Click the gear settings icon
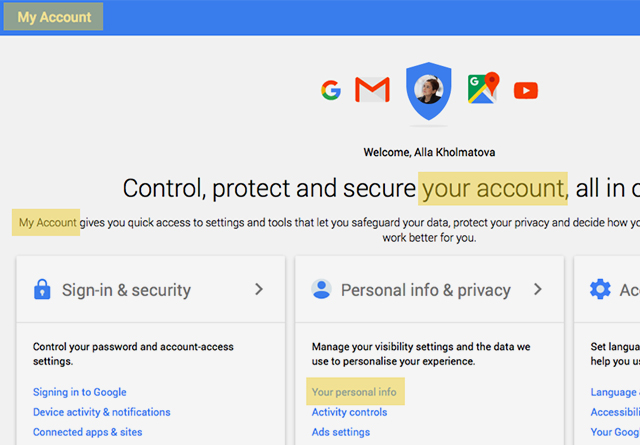 click(600, 290)
